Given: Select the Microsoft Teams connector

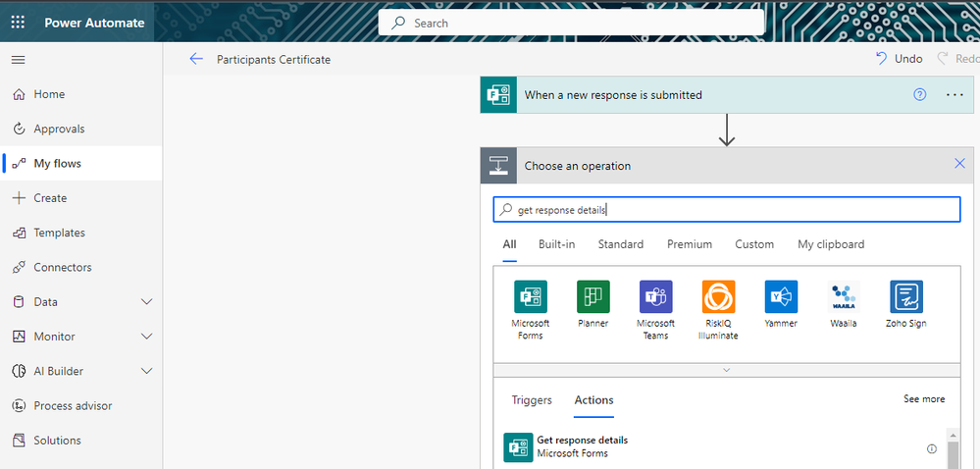Looking at the screenshot, I should (x=655, y=310).
